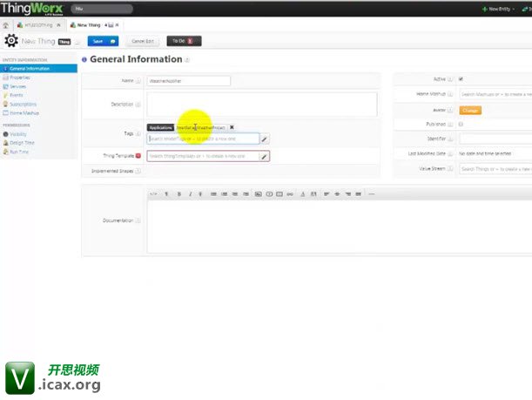Viewport: 532px width, 400px height.
Task: Click the pencil icon beside Tags search
Action: click(x=265, y=139)
